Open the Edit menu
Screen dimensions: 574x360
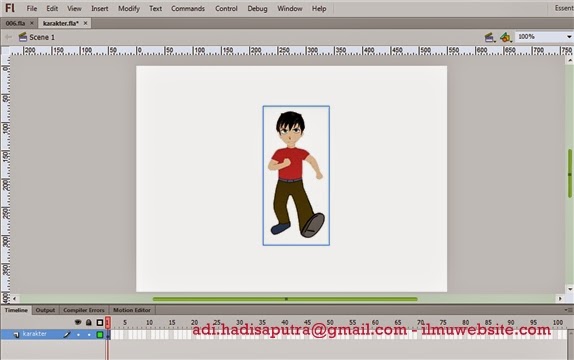[x=52, y=8]
